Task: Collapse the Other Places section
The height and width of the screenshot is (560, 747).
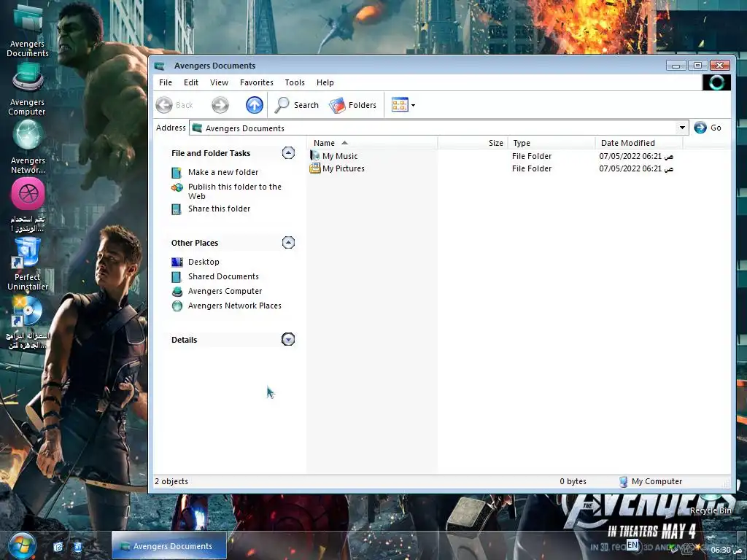Action: click(288, 242)
